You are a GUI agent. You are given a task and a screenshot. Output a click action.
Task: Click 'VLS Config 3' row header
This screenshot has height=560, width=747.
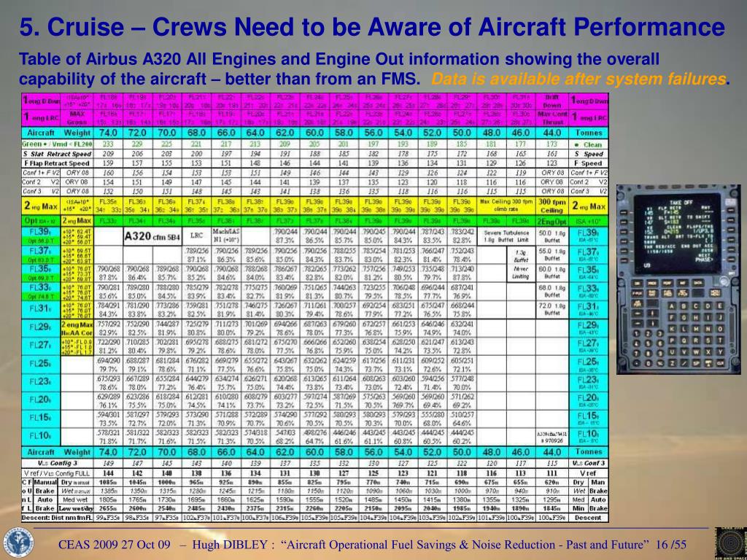(x=57, y=463)
